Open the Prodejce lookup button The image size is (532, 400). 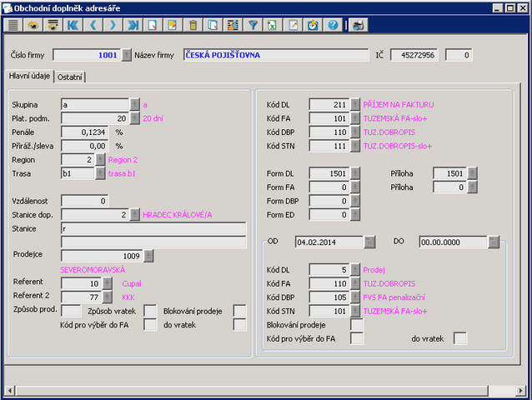[149, 256]
